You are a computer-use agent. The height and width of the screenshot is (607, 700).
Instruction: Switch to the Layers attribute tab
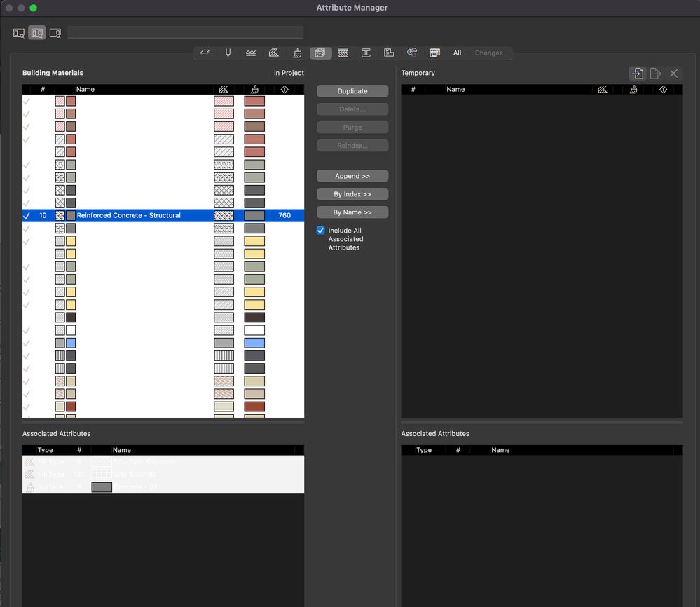205,53
